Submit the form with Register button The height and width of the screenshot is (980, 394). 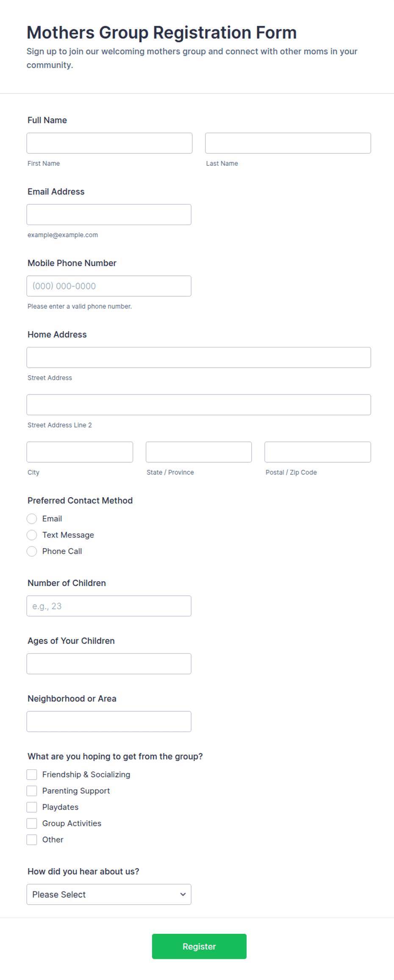[199, 947]
